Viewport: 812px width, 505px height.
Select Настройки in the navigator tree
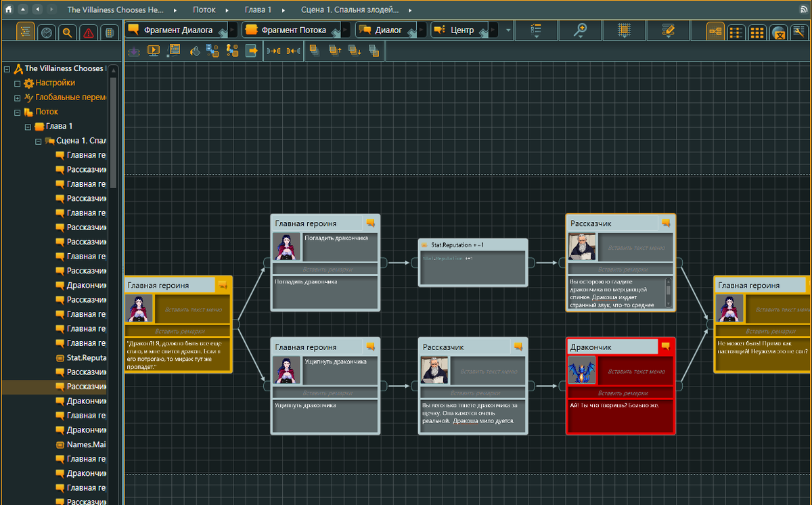[55, 83]
